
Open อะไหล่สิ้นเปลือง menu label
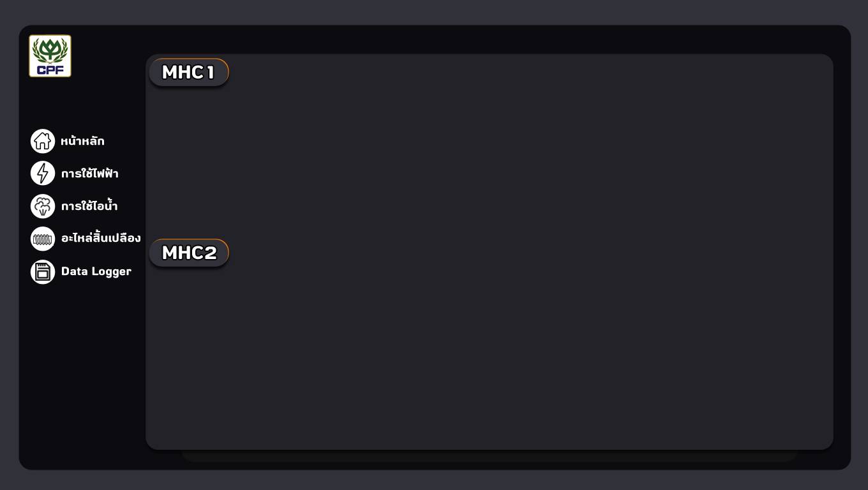click(101, 238)
